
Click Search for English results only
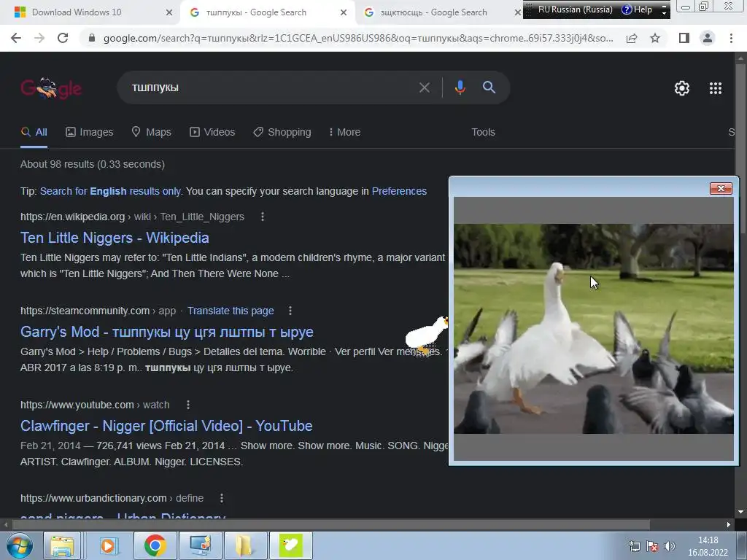coord(110,191)
